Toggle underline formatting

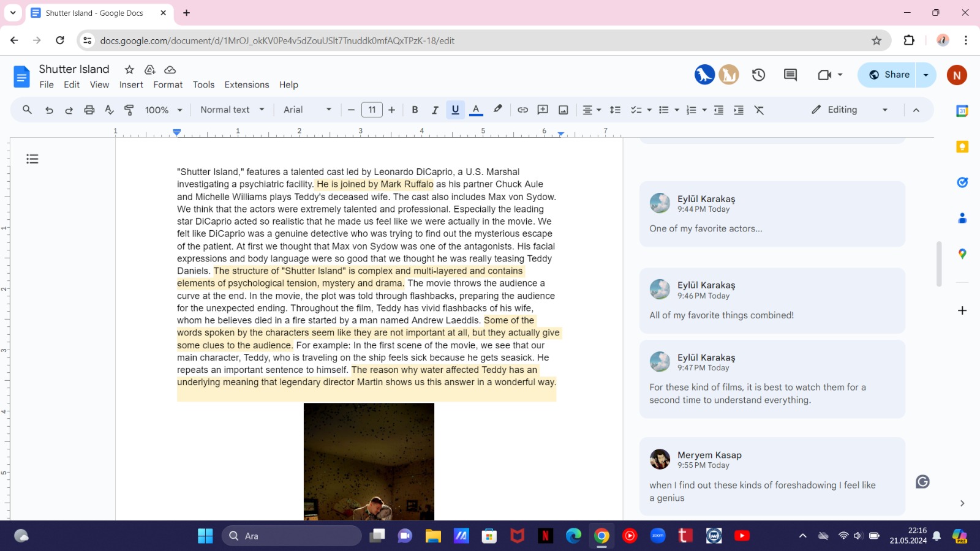click(x=455, y=110)
